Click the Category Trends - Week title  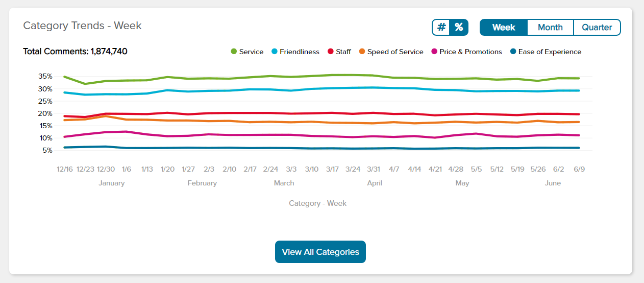click(82, 26)
